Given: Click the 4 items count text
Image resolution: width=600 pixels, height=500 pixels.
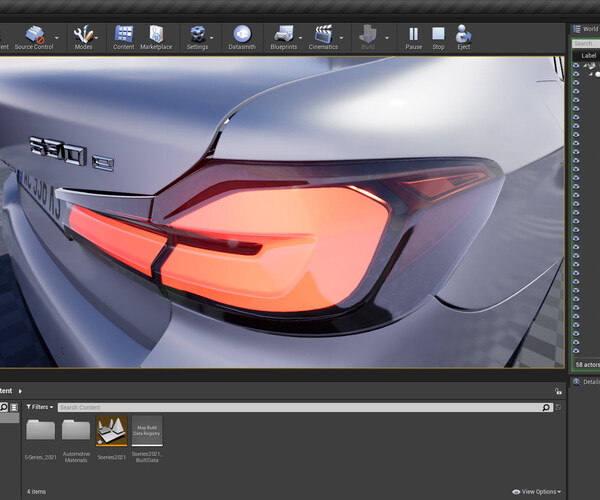Looking at the screenshot, I should (36, 492).
